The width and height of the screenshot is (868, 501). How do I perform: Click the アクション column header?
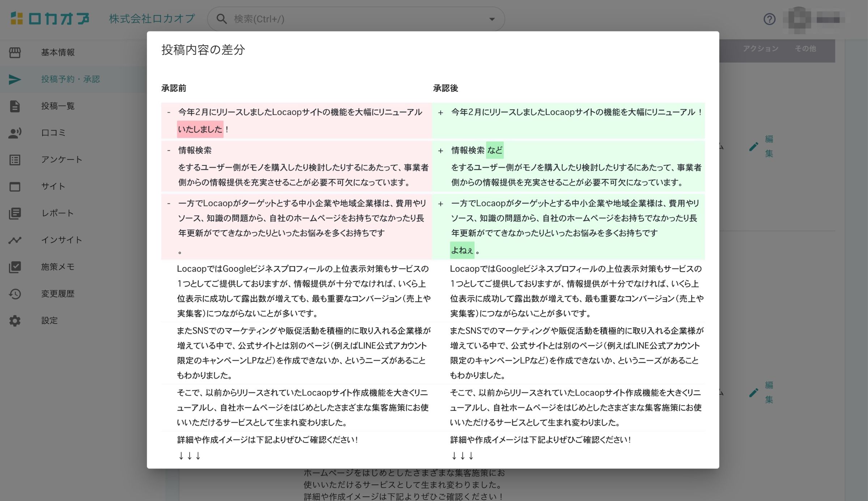tap(761, 48)
